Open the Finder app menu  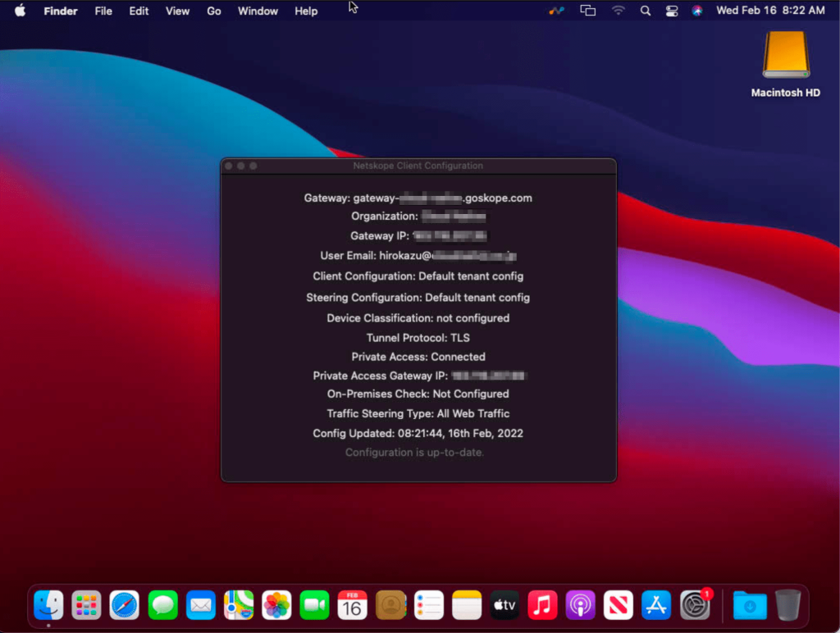[61, 11]
